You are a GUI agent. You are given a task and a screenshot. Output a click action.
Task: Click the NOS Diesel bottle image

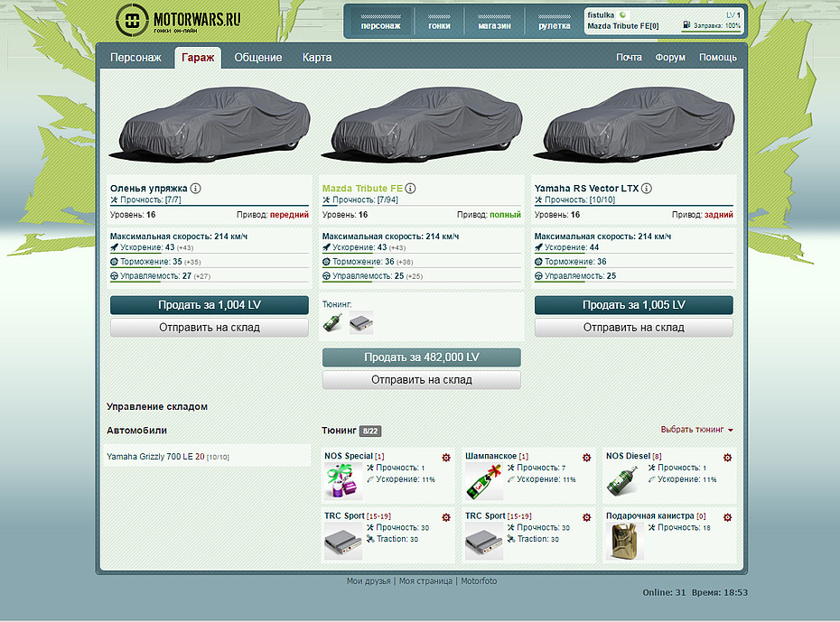pyautogui.click(x=624, y=481)
